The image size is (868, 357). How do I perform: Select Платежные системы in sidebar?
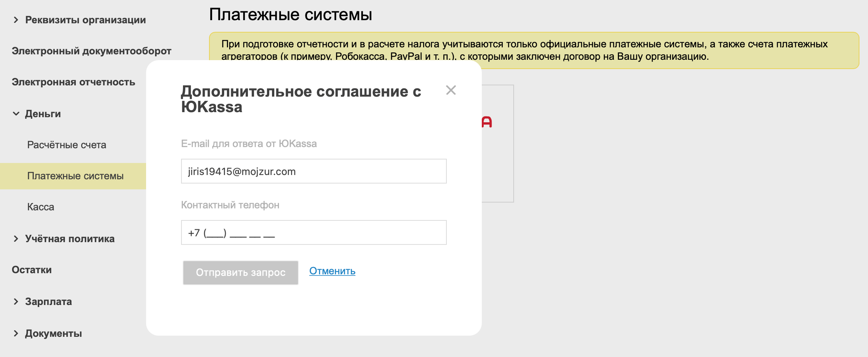click(x=75, y=176)
